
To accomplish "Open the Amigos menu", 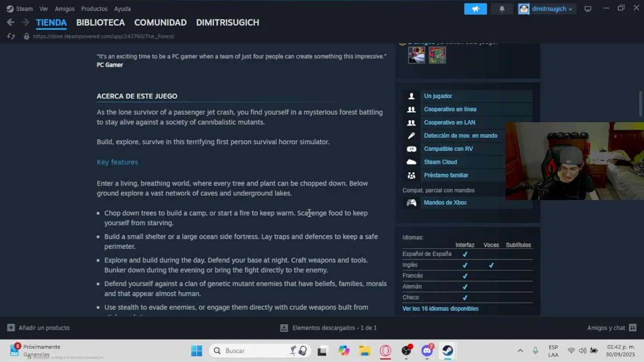I will click(64, 9).
